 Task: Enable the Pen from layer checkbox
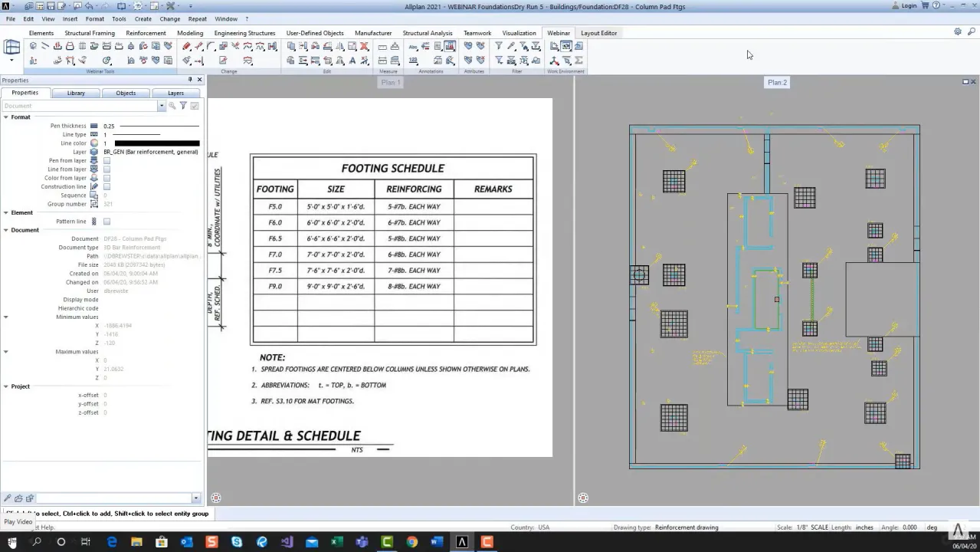click(x=107, y=161)
